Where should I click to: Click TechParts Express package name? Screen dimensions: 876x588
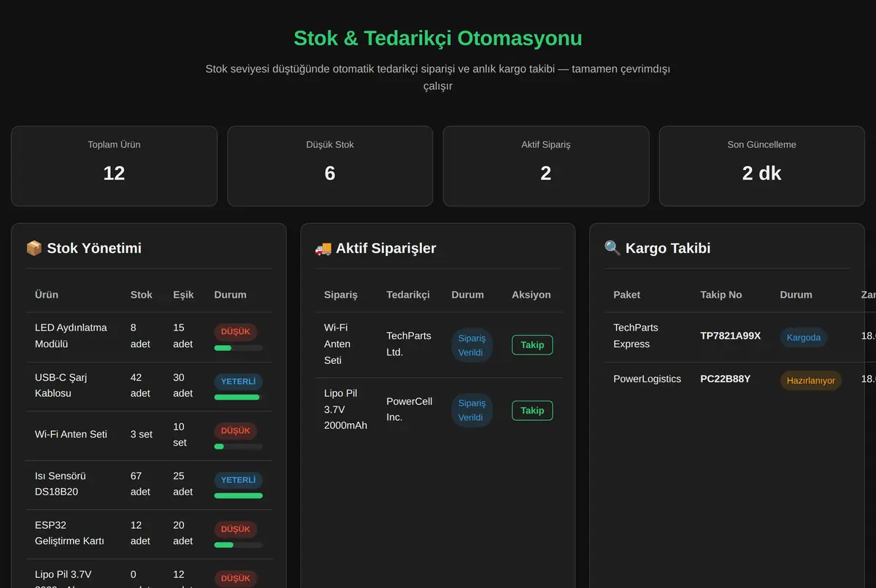[x=636, y=336]
